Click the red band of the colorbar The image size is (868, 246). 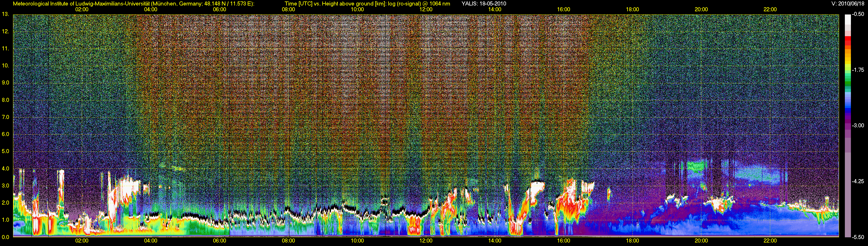click(x=848, y=41)
